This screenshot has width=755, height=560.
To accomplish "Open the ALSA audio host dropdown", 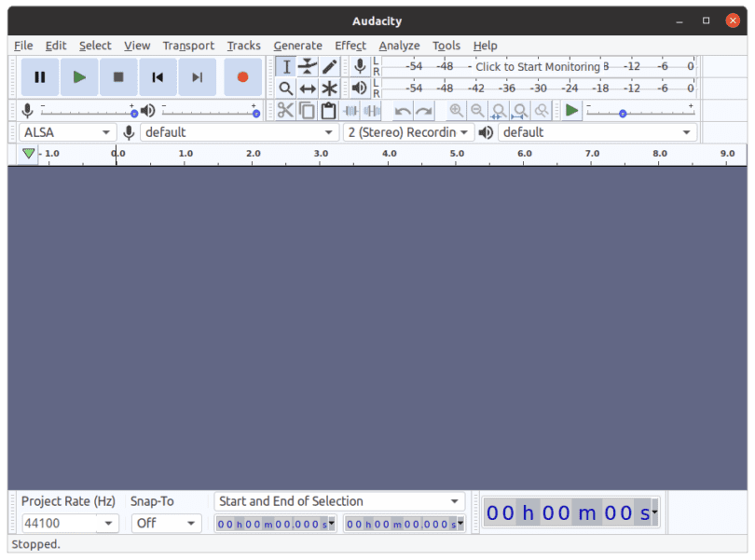I will coord(67,132).
